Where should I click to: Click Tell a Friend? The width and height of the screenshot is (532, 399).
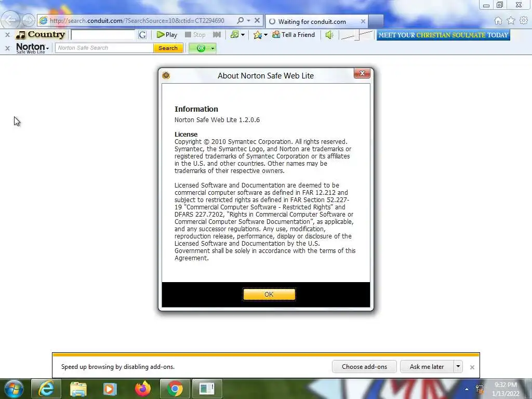pos(294,35)
